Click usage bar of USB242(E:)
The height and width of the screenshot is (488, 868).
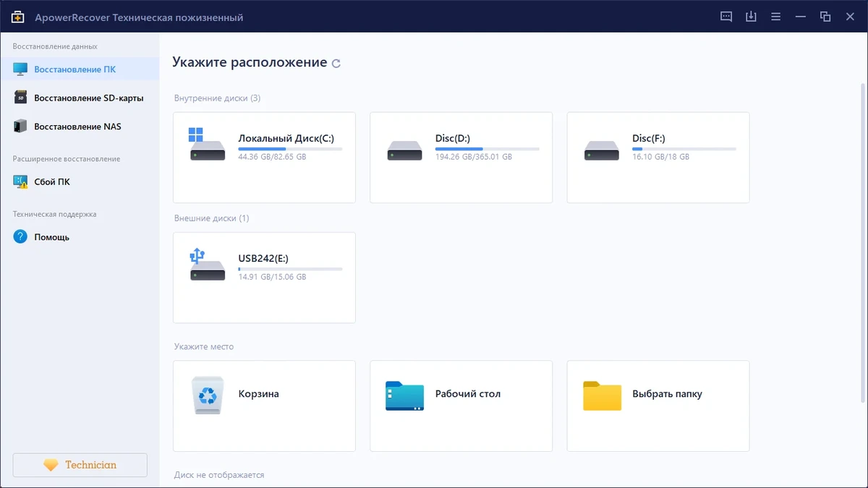[290, 269]
